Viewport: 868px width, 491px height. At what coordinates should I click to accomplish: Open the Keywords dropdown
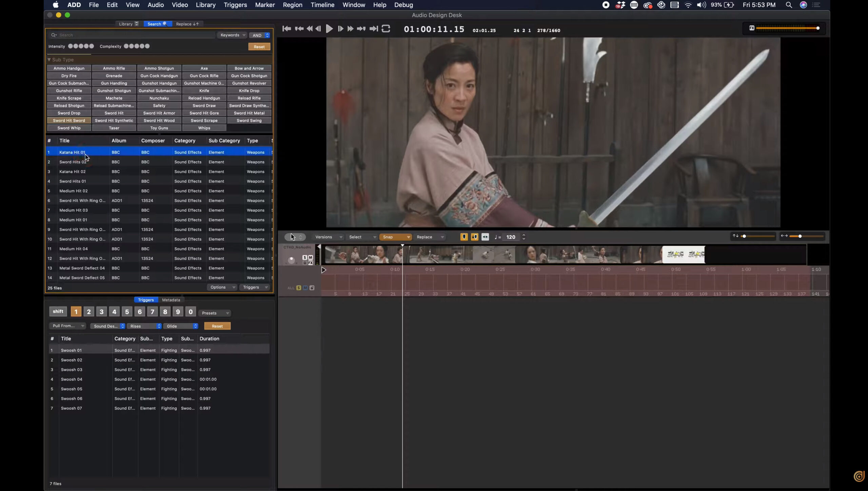232,35
